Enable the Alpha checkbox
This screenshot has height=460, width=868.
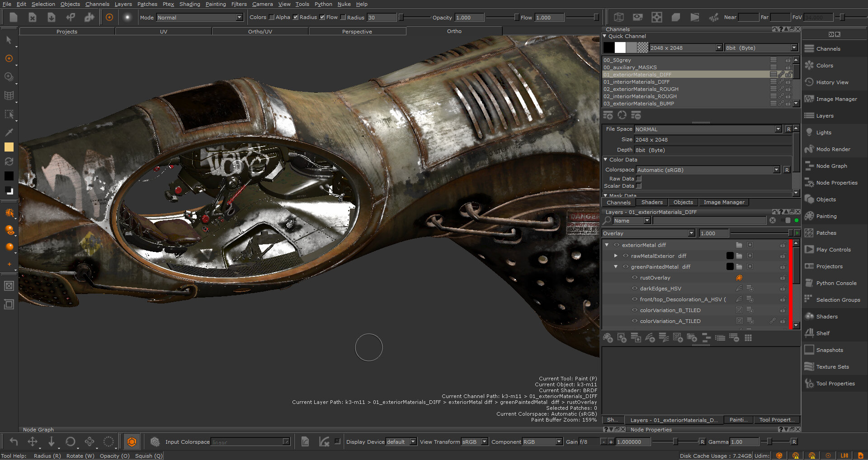(x=271, y=17)
